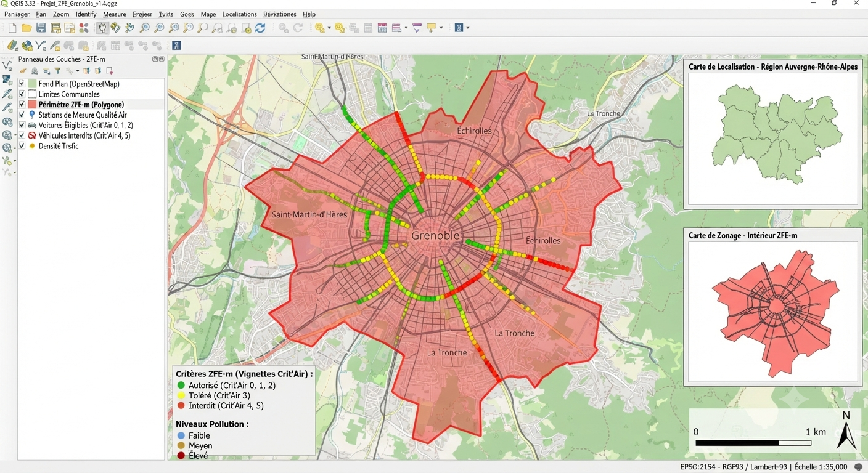This screenshot has width=868, height=473.
Task: Click the yellow map tips annotation icon
Action: coord(431,28)
